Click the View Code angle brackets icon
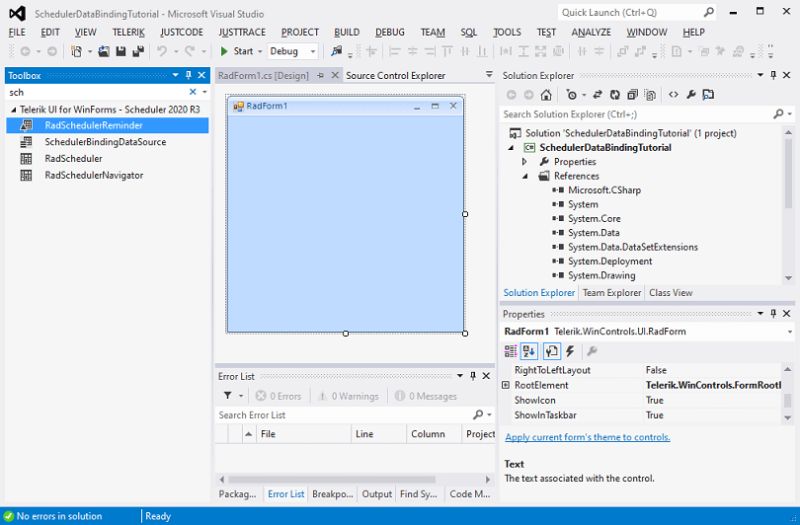This screenshot has width=800, height=525. (x=673, y=95)
